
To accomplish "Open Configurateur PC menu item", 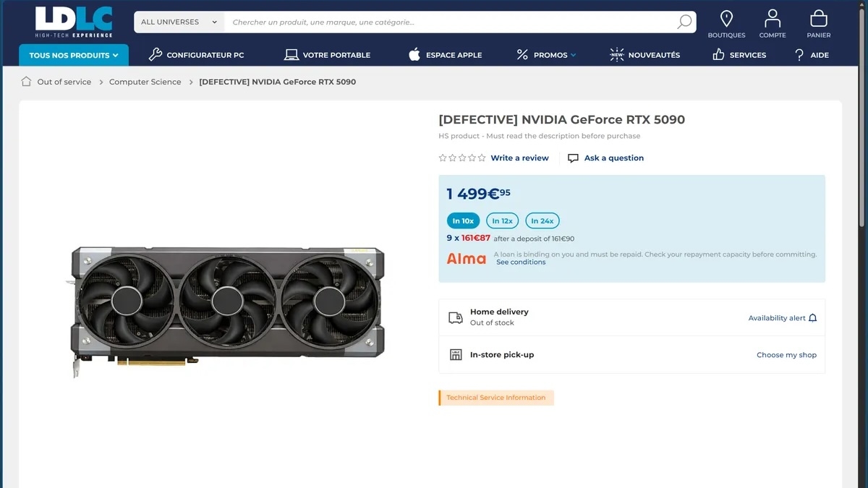I will pos(205,55).
